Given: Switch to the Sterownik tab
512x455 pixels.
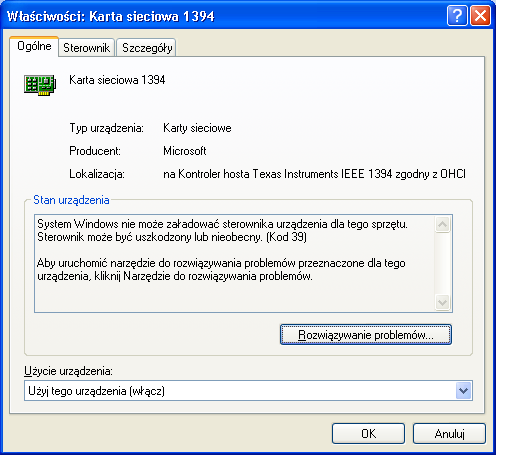Looking at the screenshot, I should pos(86,48).
